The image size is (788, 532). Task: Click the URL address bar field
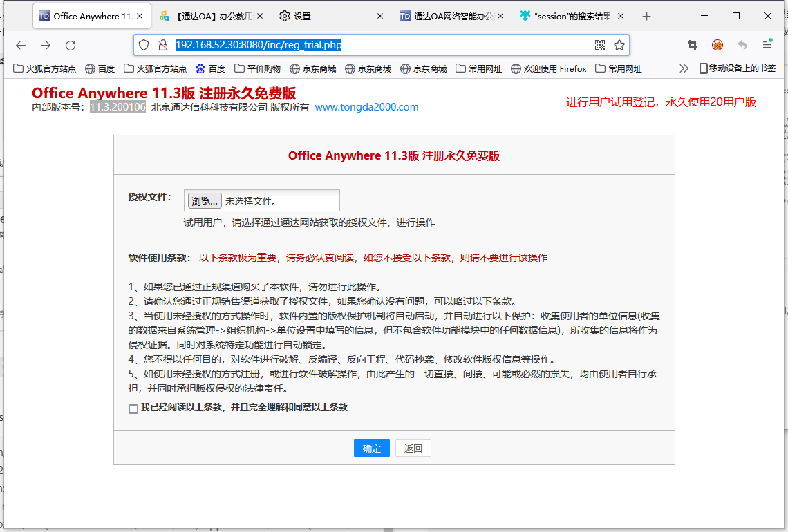point(381,45)
